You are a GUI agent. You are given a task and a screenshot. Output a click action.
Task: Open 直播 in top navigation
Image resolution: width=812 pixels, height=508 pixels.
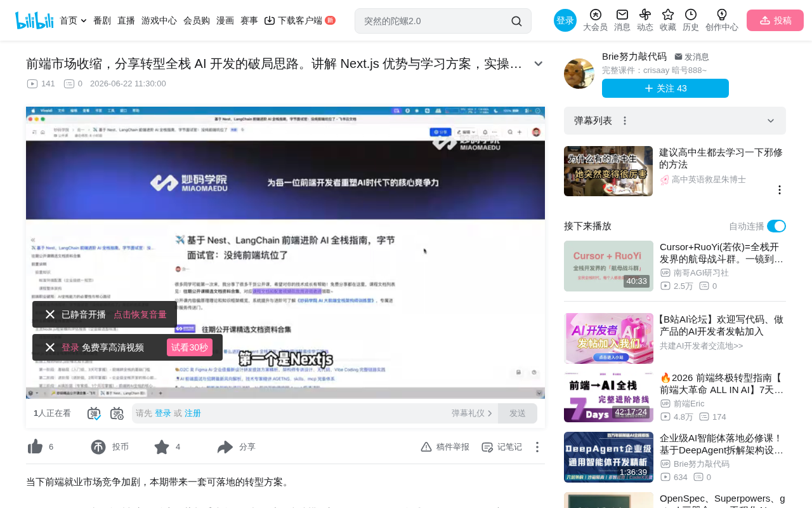[x=126, y=20]
